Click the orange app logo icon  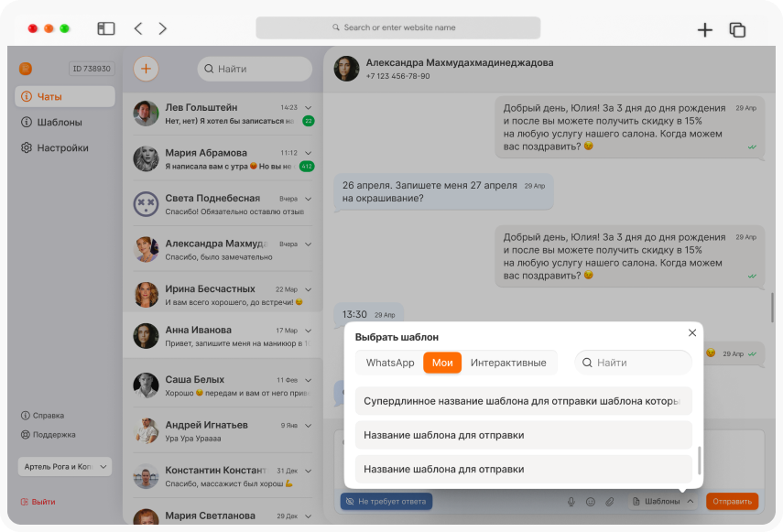click(x=26, y=69)
